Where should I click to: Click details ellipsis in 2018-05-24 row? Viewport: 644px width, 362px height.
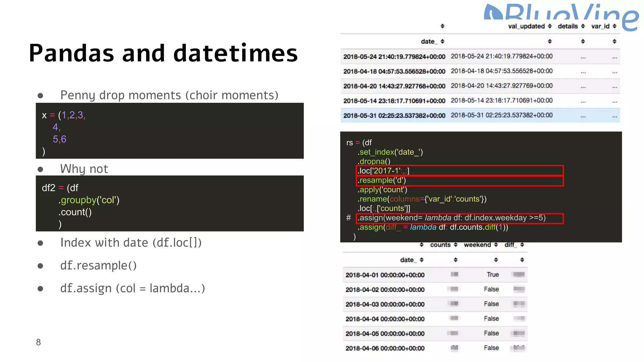[583, 58]
